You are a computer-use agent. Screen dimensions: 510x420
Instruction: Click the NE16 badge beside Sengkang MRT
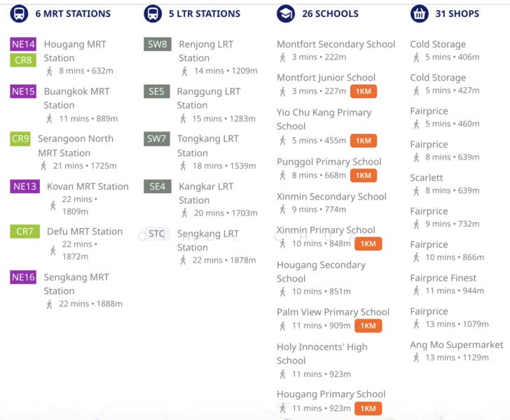[23, 277]
